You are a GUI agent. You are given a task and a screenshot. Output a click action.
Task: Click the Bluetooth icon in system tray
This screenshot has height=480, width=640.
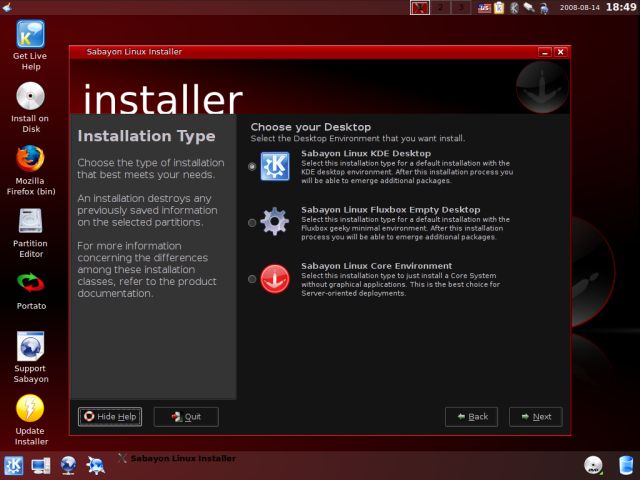point(514,8)
